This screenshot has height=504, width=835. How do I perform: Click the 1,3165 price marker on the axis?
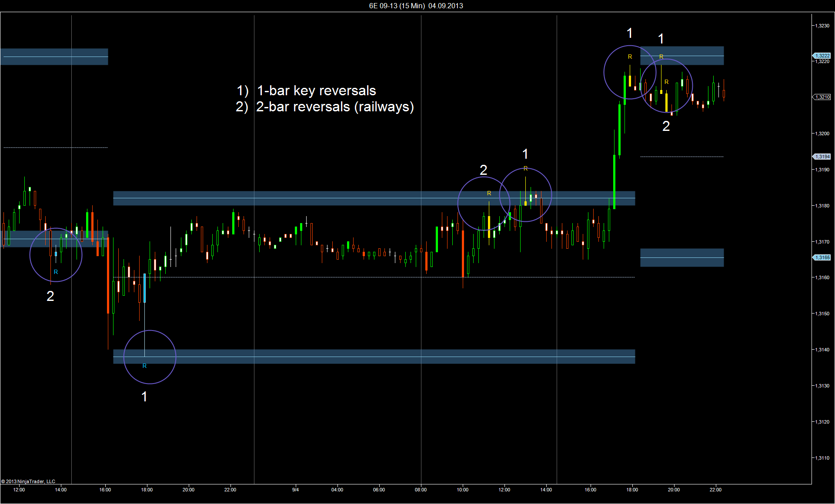tap(822, 257)
